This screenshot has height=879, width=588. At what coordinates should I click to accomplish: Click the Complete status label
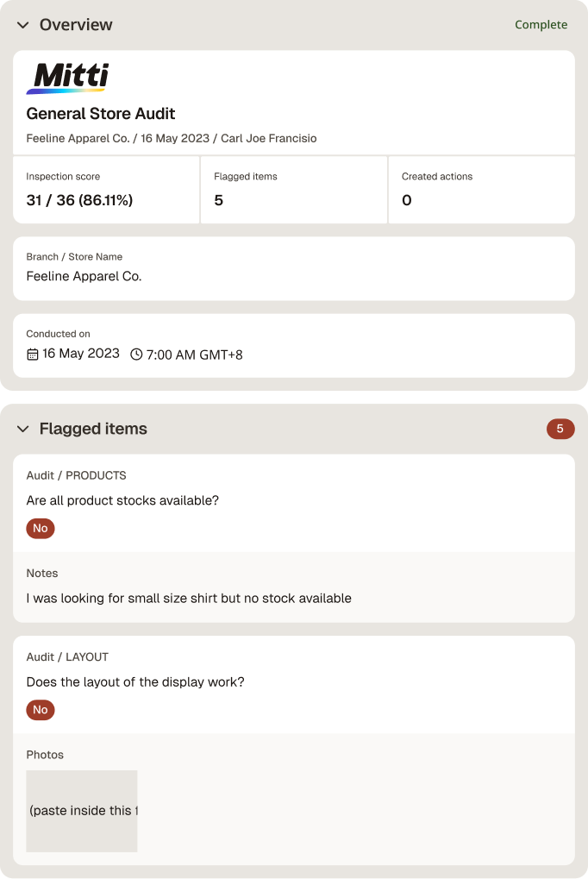[541, 25]
